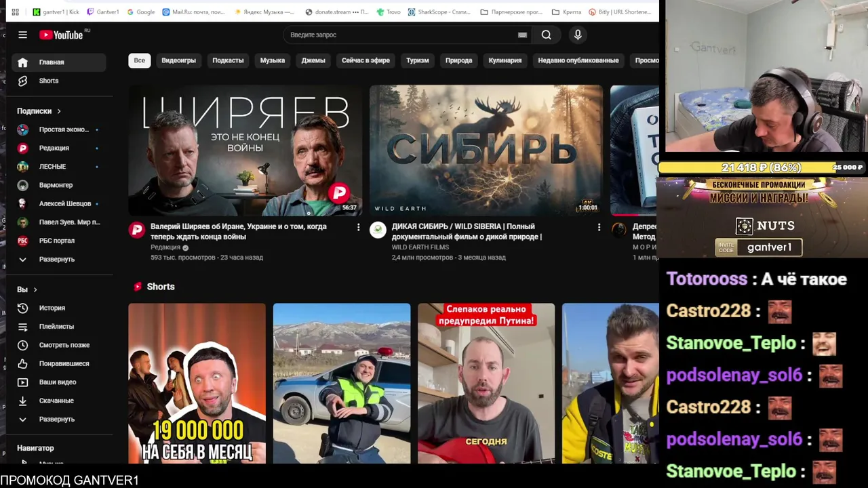Open donate.stream bookmark
The width and height of the screenshot is (868, 488).
tap(337, 12)
